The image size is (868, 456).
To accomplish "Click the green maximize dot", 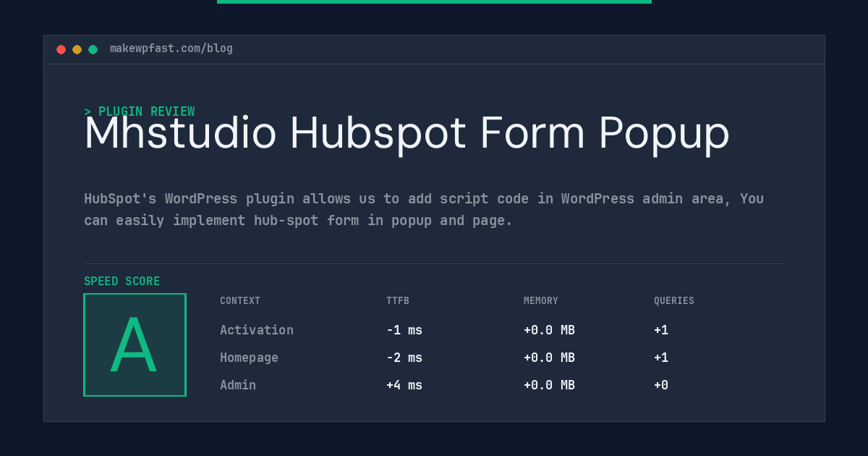I will [93, 49].
